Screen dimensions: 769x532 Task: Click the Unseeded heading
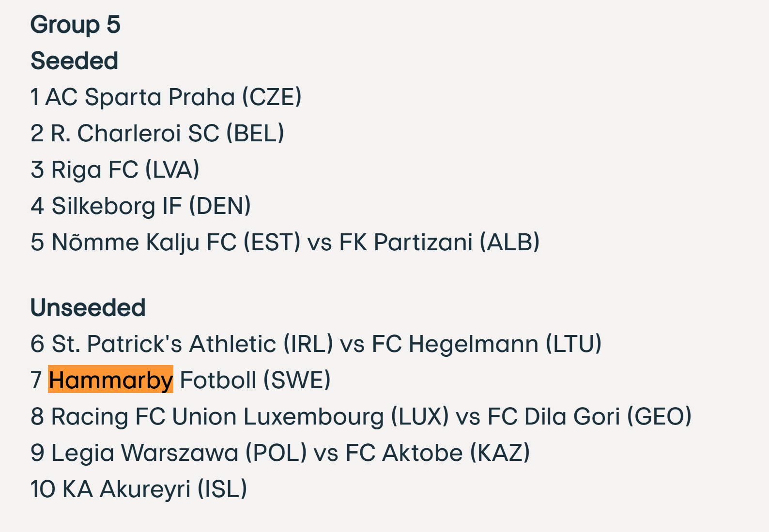point(88,308)
